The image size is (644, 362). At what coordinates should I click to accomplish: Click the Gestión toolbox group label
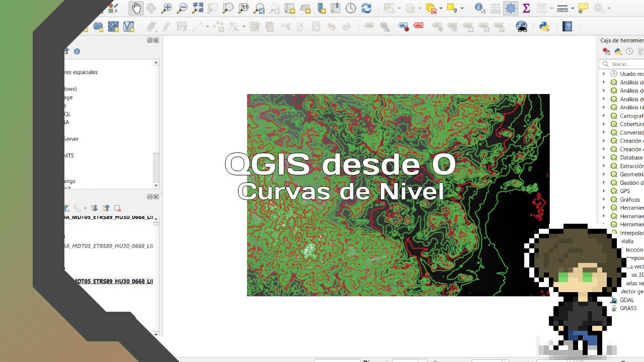[x=632, y=183]
